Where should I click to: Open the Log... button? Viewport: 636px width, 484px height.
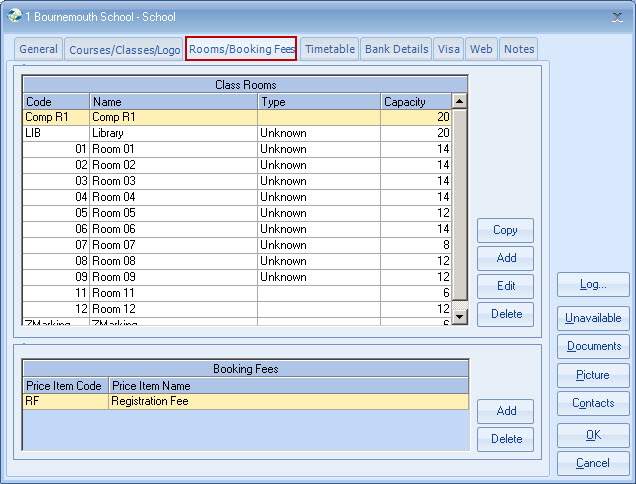click(x=592, y=285)
